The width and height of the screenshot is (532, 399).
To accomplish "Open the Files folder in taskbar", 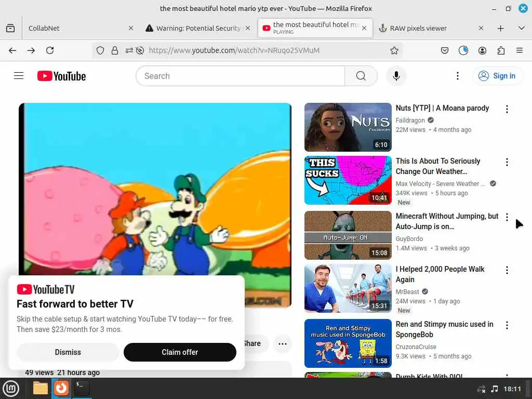I will coord(41,388).
